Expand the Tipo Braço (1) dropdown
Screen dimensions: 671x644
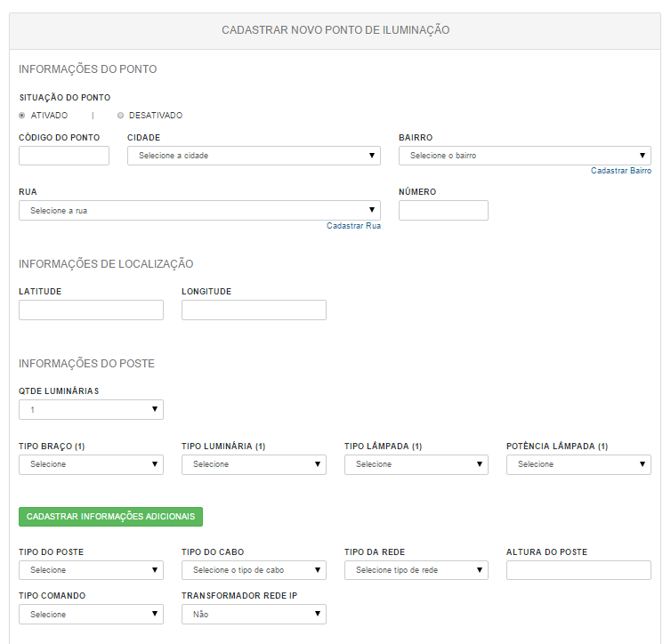[x=91, y=464]
